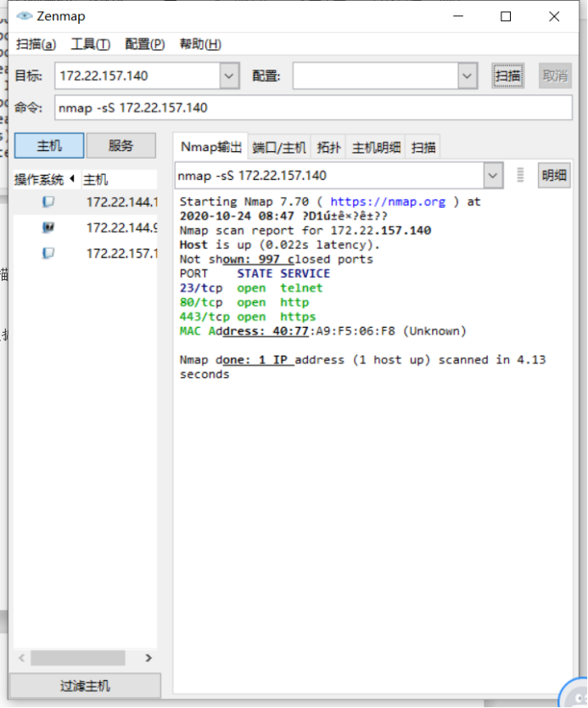Switch to the 主机明细 tab
588x708 pixels.
[376, 147]
